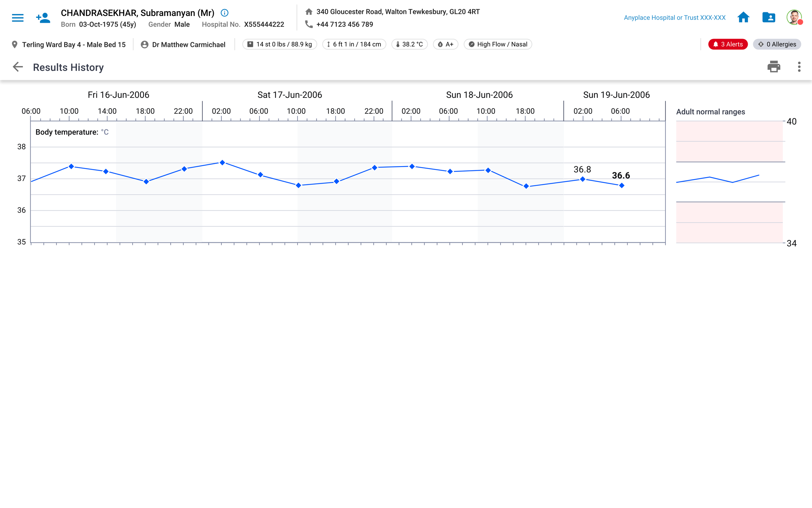Click the 38.2 °C temperature chip
812x508 pixels.
(409, 44)
